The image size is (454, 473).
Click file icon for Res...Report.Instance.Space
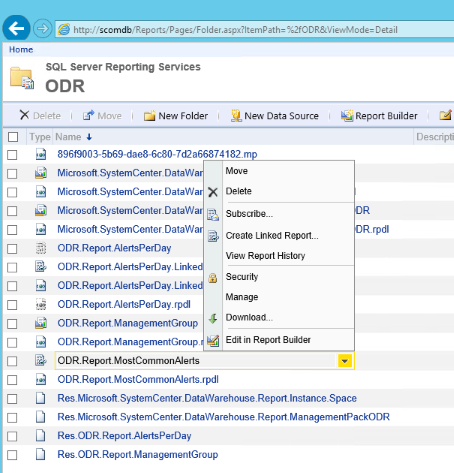pos(41,398)
